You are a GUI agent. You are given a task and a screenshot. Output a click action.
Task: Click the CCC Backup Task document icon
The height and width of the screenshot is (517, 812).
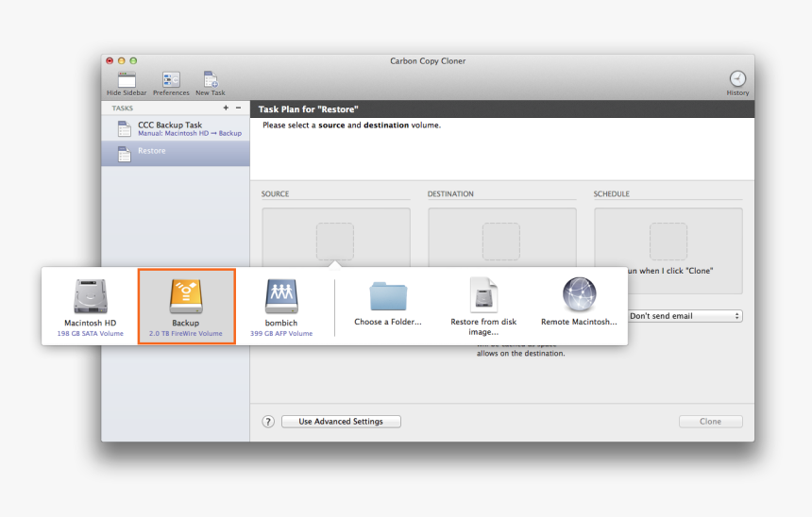(x=125, y=128)
